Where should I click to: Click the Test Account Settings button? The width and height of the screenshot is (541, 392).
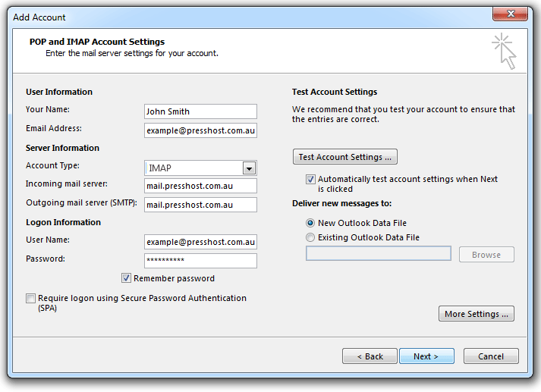click(x=345, y=157)
